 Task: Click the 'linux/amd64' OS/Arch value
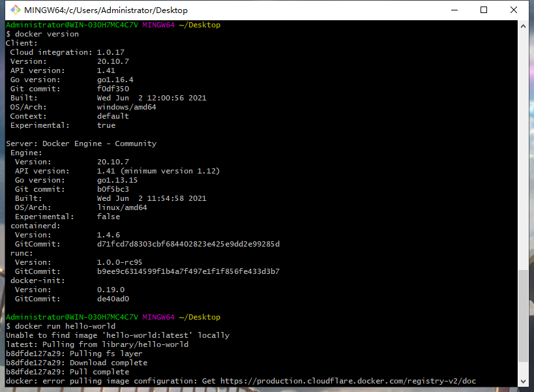tap(122, 208)
